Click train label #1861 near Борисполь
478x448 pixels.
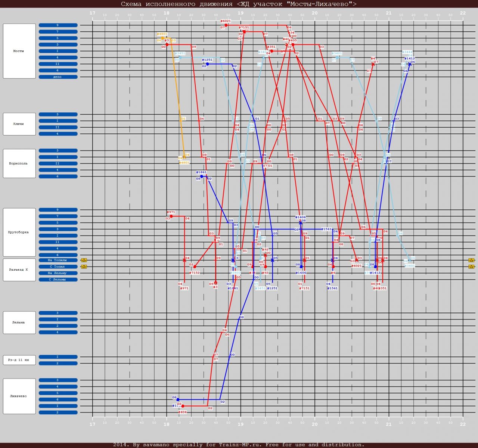[x=201, y=172]
